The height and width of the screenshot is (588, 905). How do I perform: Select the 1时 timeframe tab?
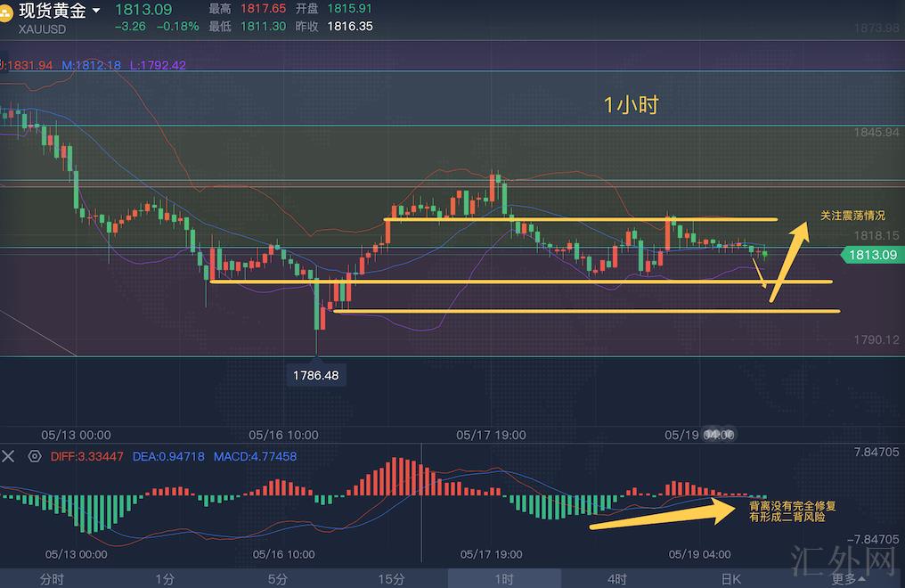point(504,579)
